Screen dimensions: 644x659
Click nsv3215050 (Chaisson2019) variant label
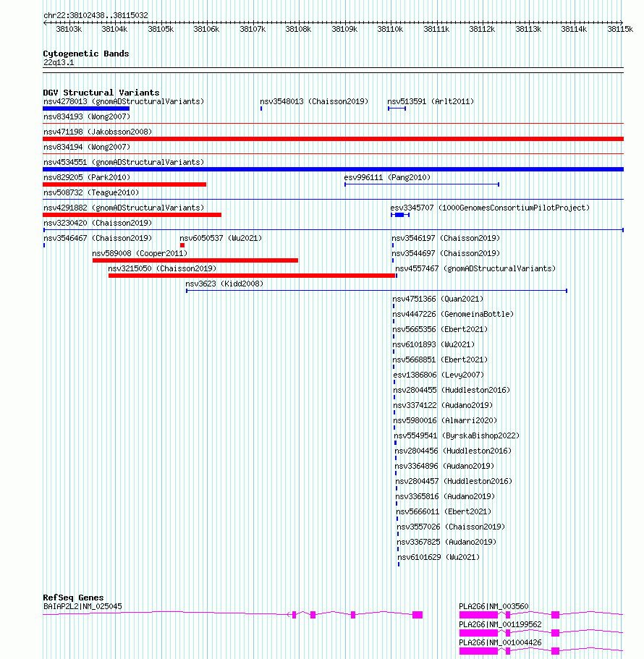[162, 268]
